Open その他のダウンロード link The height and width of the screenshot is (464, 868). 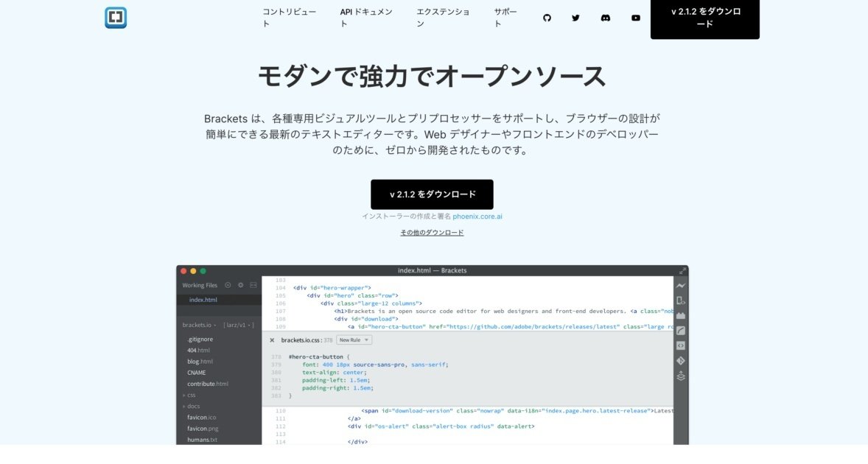(x=432, y=232)
